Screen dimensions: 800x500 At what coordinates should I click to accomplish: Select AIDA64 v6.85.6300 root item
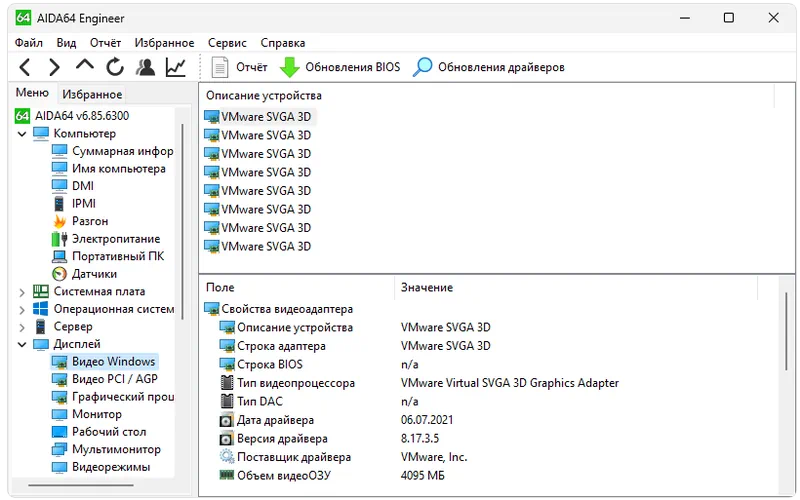(x=72, y=116)
